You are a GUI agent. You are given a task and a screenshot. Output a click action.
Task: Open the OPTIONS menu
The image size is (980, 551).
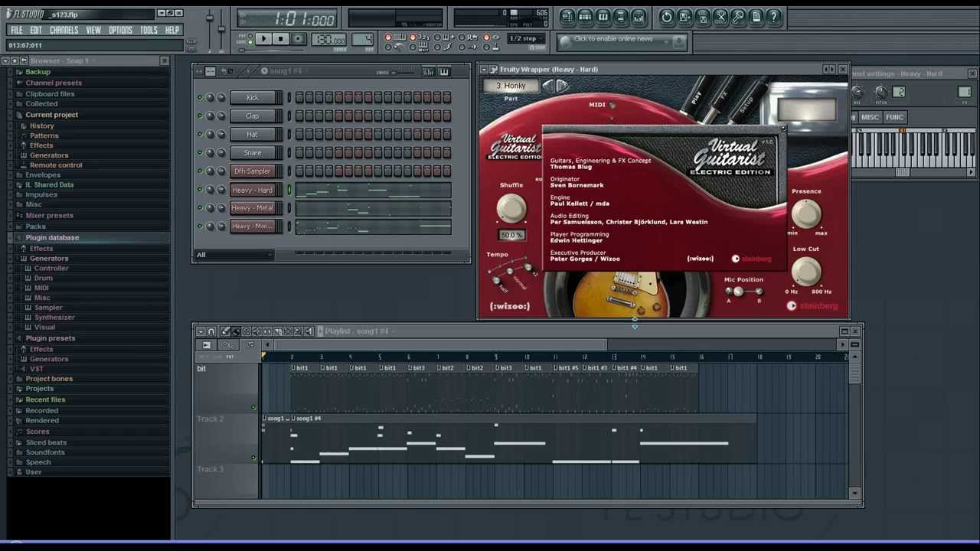[x=120, y=30]
